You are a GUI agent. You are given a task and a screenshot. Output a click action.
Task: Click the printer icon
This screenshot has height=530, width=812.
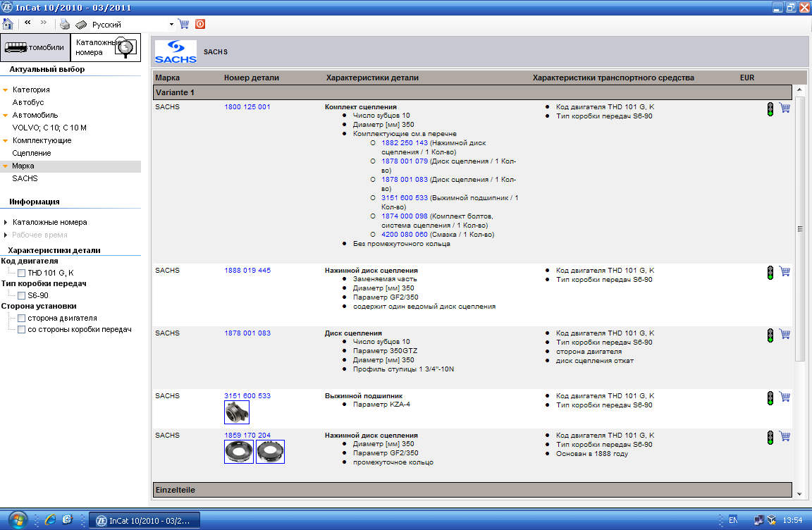[65, 25]
